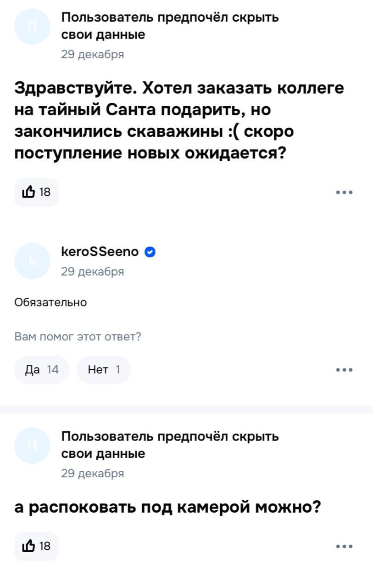Click the 'Обязательно' answer text
This screenshot has width=373, height=588.
click(50, 302)
